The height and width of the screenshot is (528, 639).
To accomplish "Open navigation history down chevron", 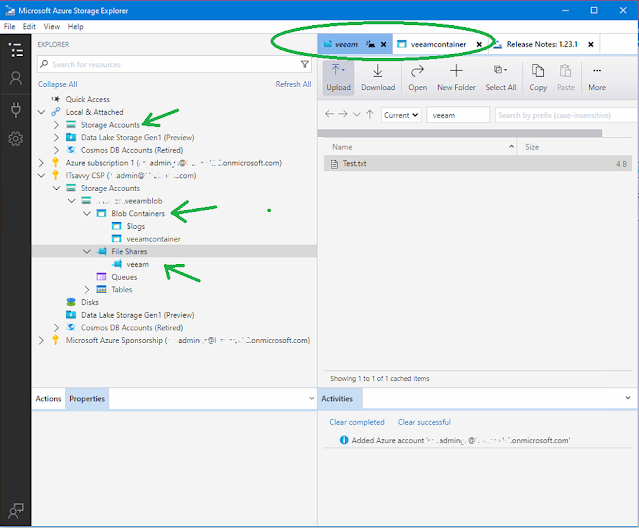I will click(x=357, y=114).
